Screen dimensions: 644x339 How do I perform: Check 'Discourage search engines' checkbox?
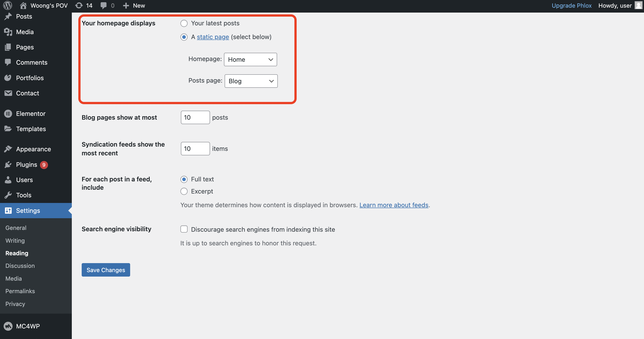click(184, 229)
